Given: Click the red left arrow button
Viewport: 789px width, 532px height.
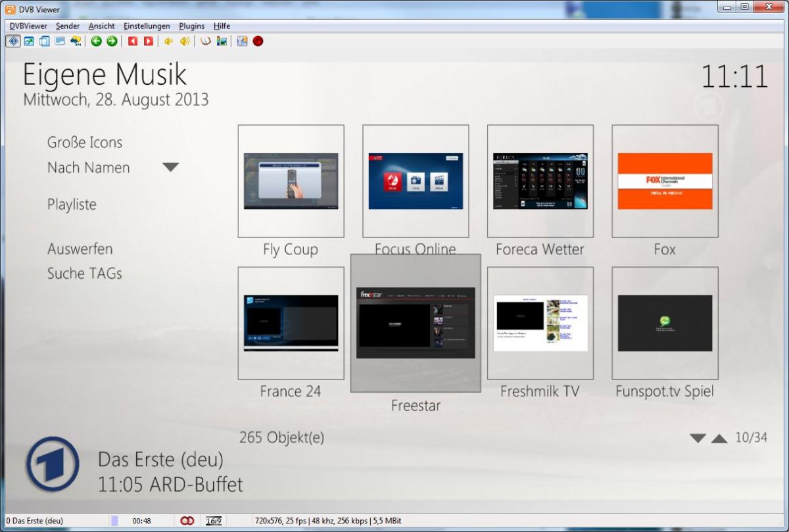Looking at the screenshot, I should click(x=133, y=41).
